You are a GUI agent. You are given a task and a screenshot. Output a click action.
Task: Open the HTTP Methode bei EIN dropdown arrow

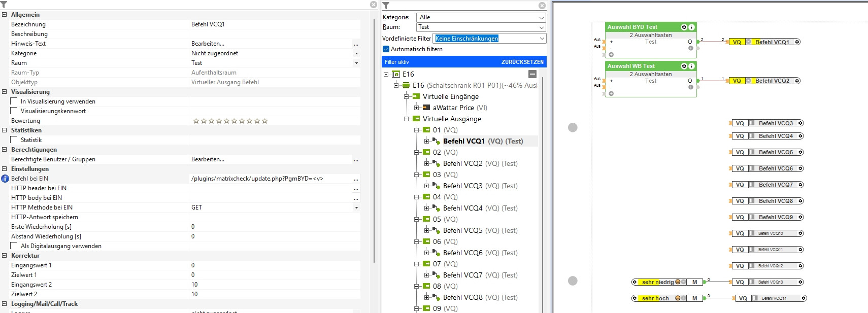click(x=356, y=207)
